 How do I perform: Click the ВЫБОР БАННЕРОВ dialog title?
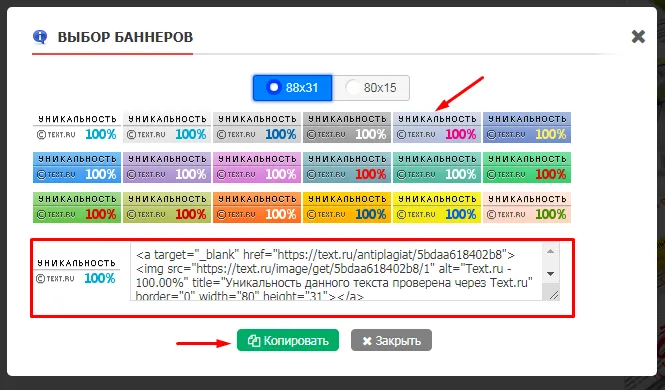[x=125, y=37]
